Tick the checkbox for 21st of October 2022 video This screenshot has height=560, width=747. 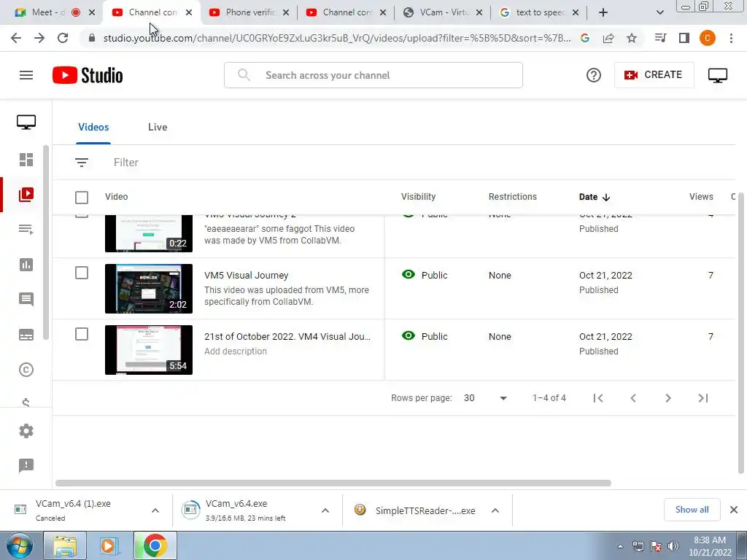pyautogui.click(x=82, y=334)
